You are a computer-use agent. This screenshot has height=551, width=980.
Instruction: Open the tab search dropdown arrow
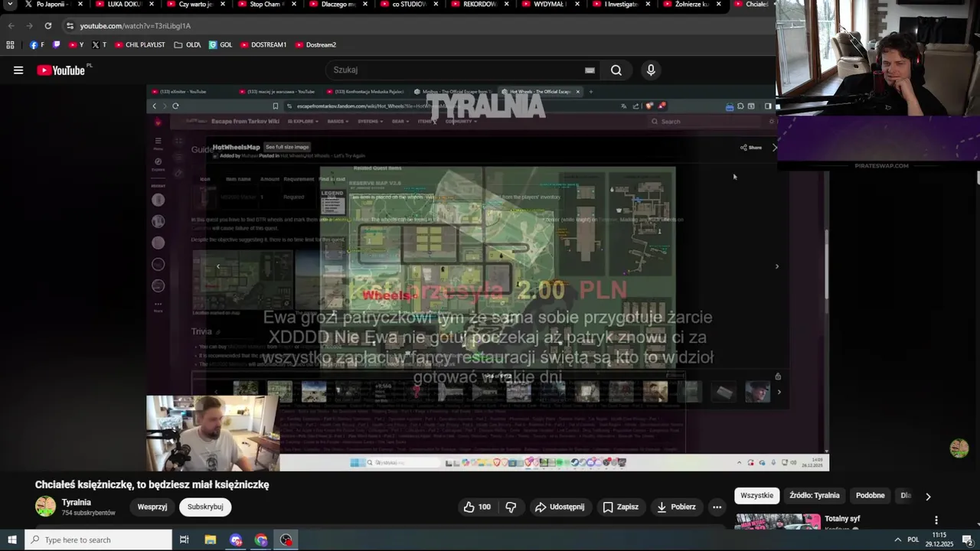(10, 4)
